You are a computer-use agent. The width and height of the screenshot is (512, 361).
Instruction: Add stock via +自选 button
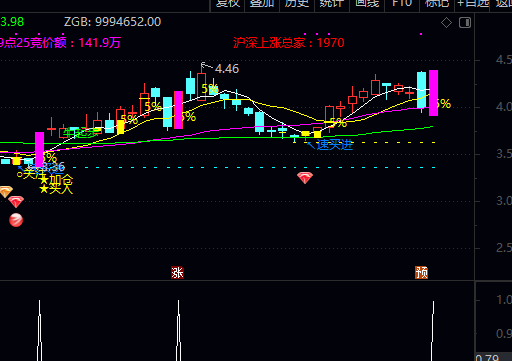click(x=473, y=4)
